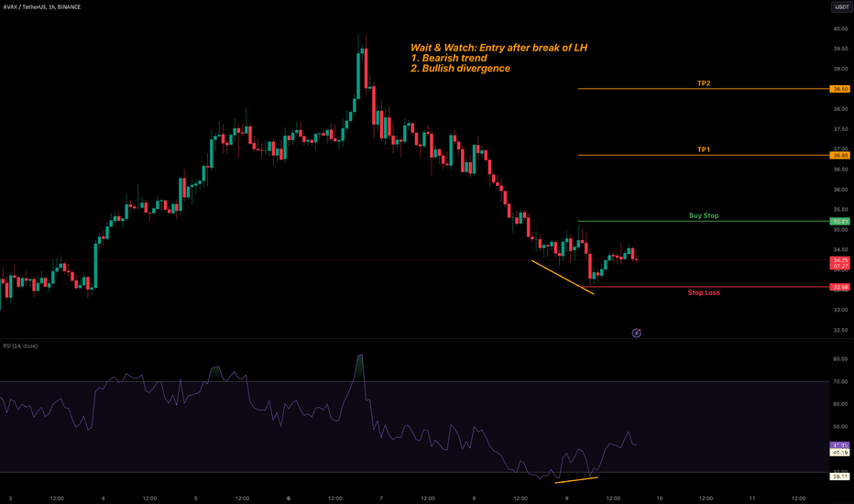Click date 11 on the time axis

[752, 499]
